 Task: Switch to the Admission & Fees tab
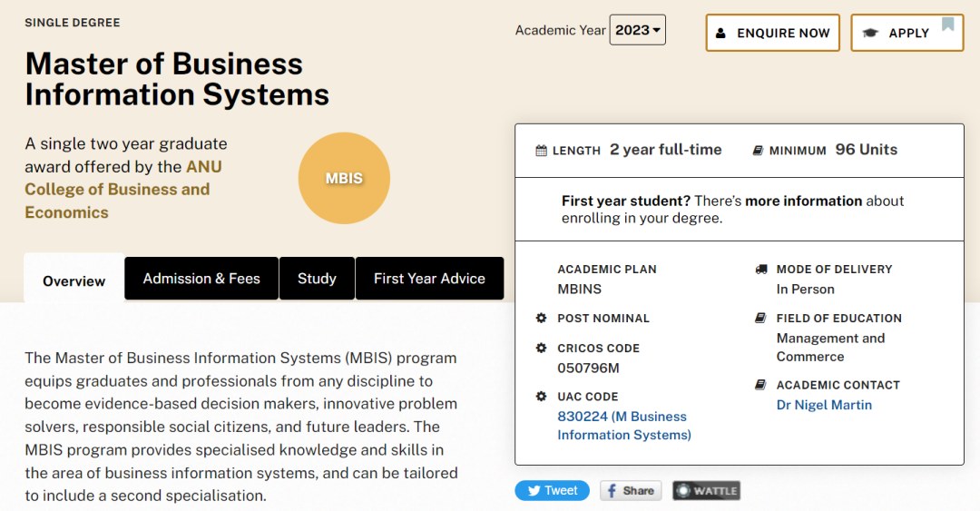click(201, 279)
